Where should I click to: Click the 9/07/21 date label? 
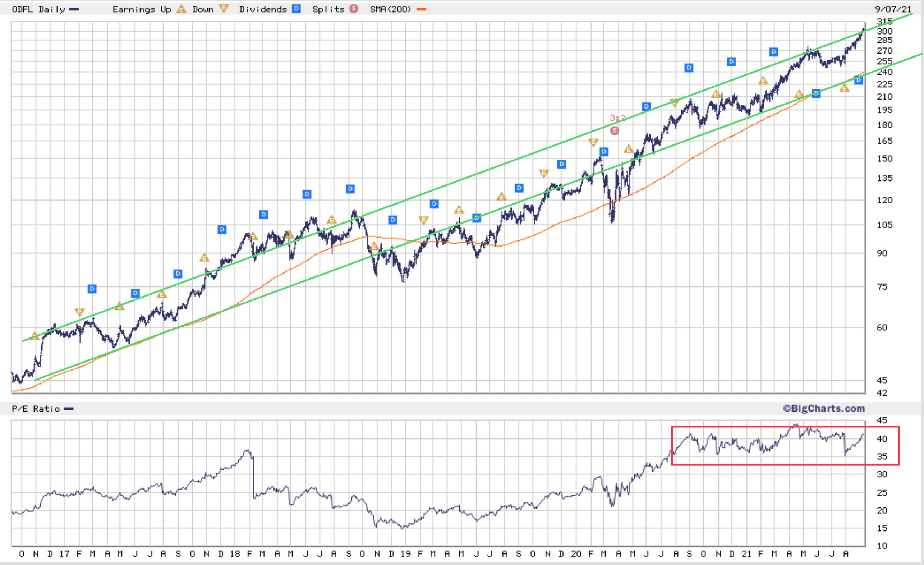pyautogui.click(x=893, y=9)
